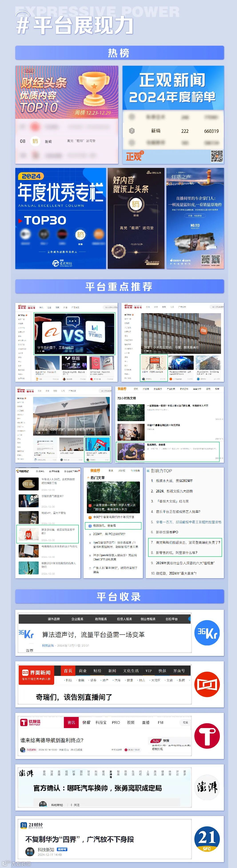Viewport: 237px width, 868px height.
Task: Open article 不复制华为"四界"，广汽放不下身段
Action: click(80, 839)
